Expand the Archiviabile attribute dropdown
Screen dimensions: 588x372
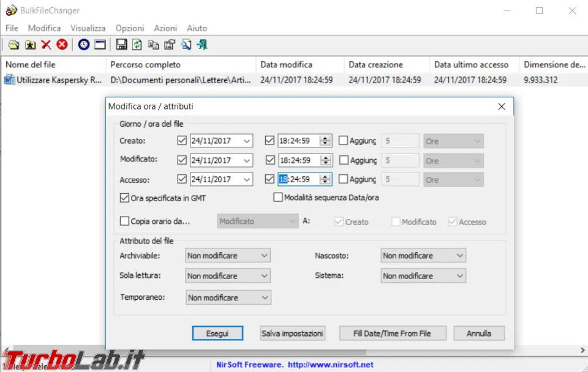pyautogui.click(x=228, y=256)
